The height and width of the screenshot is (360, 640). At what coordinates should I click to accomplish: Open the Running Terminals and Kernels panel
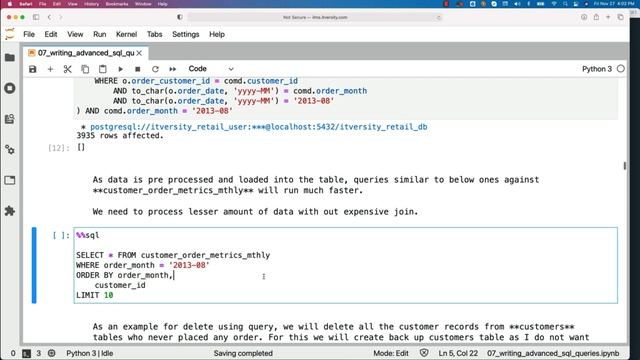point(10,88)
